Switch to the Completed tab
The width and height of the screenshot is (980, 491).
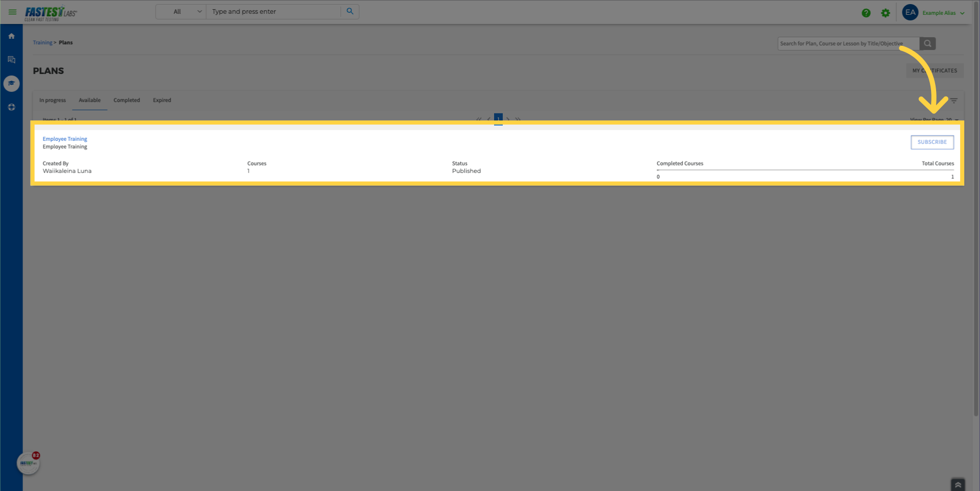point(127,100)
